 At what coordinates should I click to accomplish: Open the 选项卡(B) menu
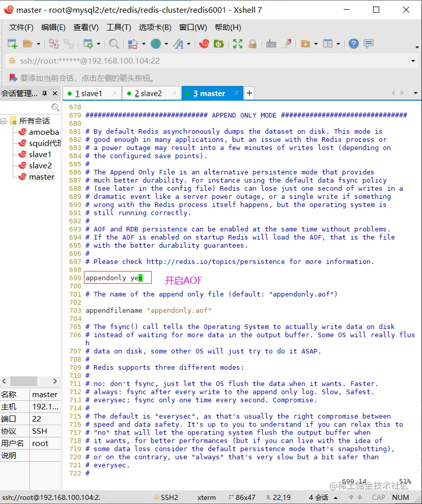tap(155, 27)
